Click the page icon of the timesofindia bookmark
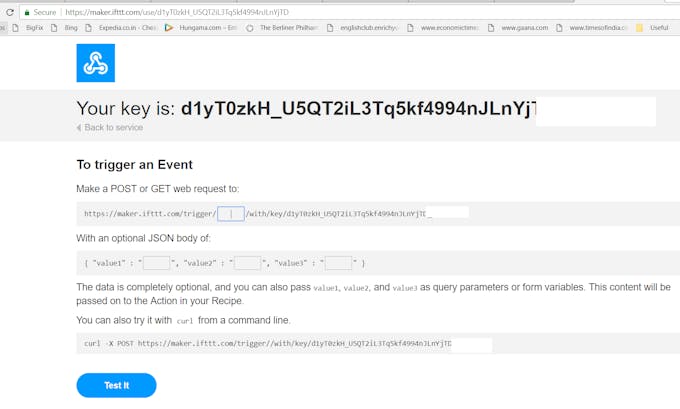This screenshot has width=680, height=409. click(x=559, y=28)
